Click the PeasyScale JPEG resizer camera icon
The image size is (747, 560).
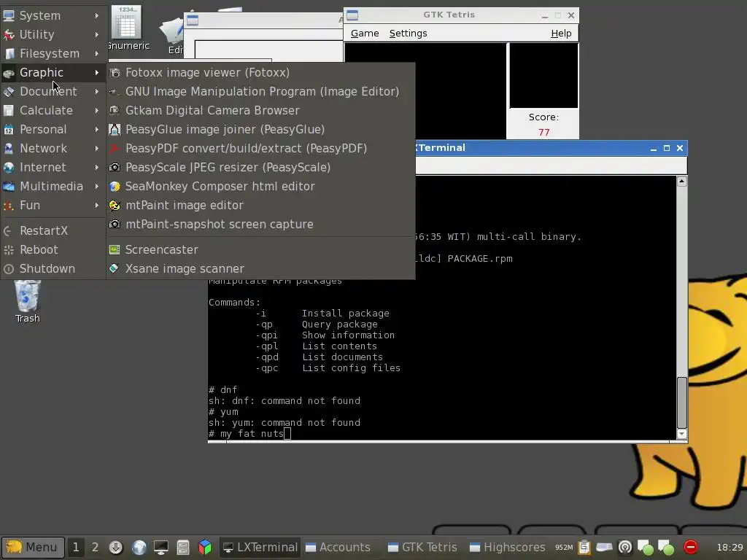tap(115, 168)
